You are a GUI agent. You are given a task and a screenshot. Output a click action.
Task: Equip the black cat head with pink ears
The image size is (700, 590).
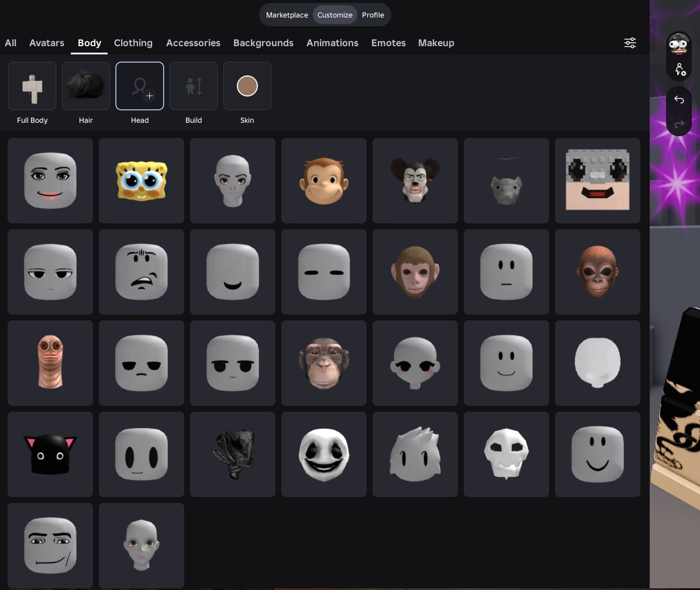[50, 454]
